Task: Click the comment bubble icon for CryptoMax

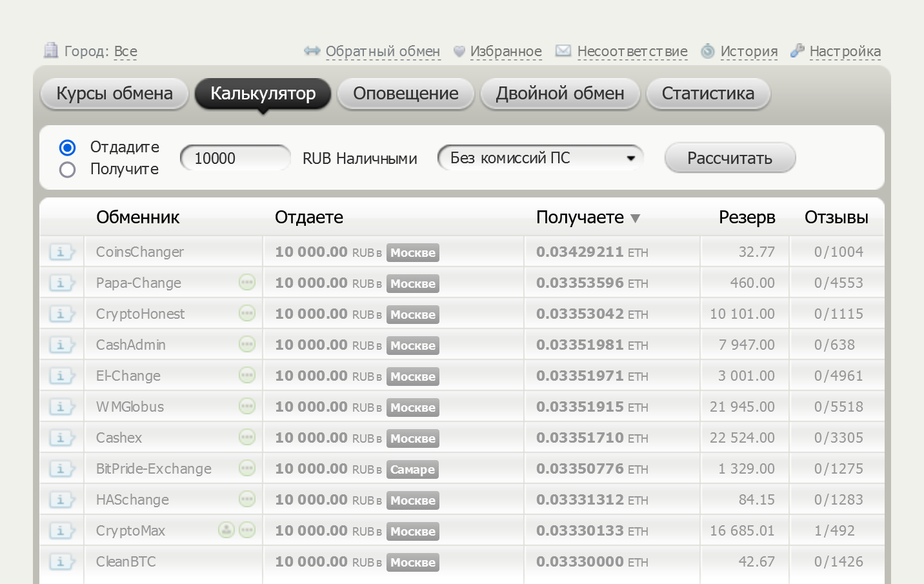Action: [x=247, y=530]
